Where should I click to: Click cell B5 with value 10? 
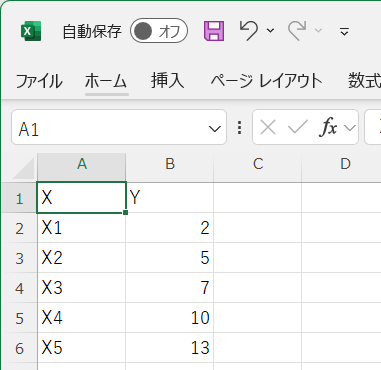coord(170,318)
